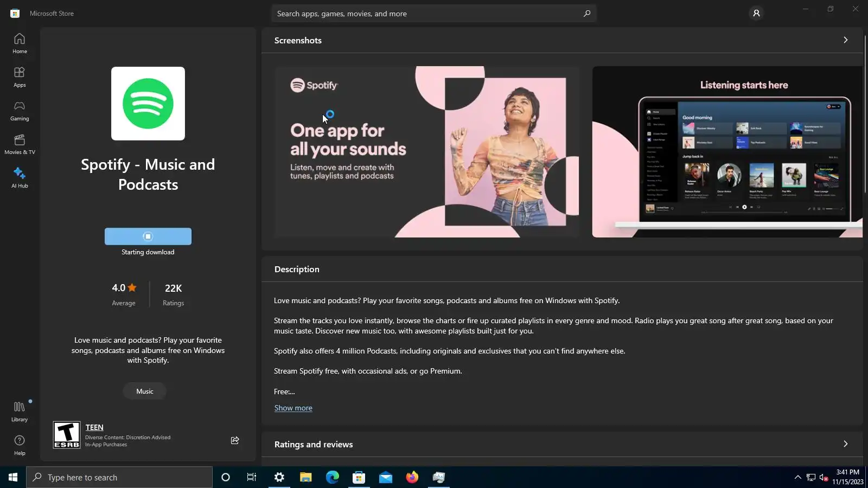Viewport: 868px width, 488px height.
Task: Open the user account profile
Action: point(756,13)
